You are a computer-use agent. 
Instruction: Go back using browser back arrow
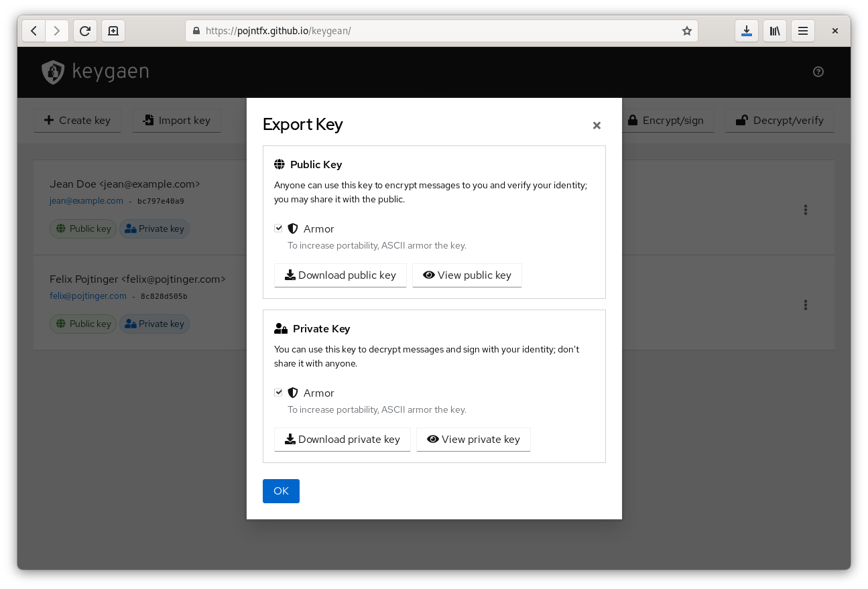pyautogui.click(x=34, y=31)
